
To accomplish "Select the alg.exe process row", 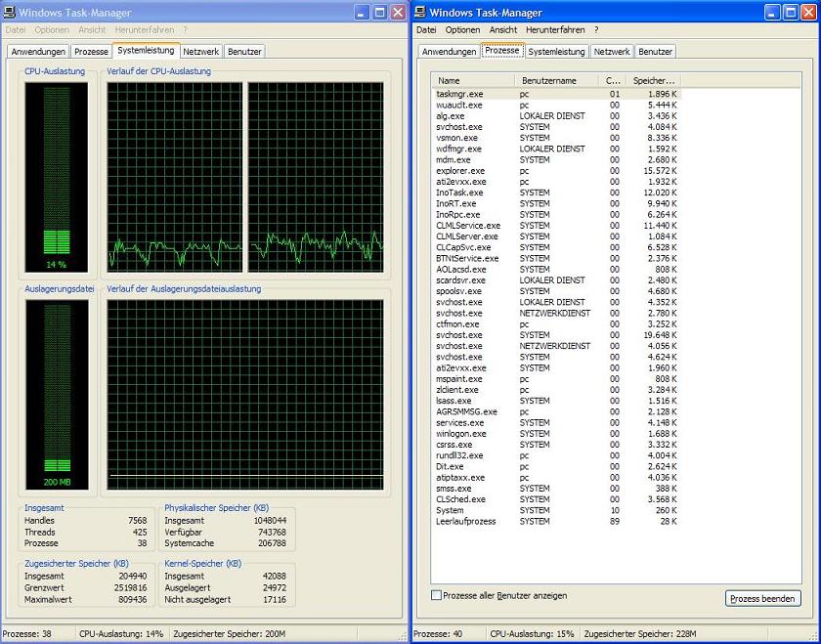I will pos(556,116).
